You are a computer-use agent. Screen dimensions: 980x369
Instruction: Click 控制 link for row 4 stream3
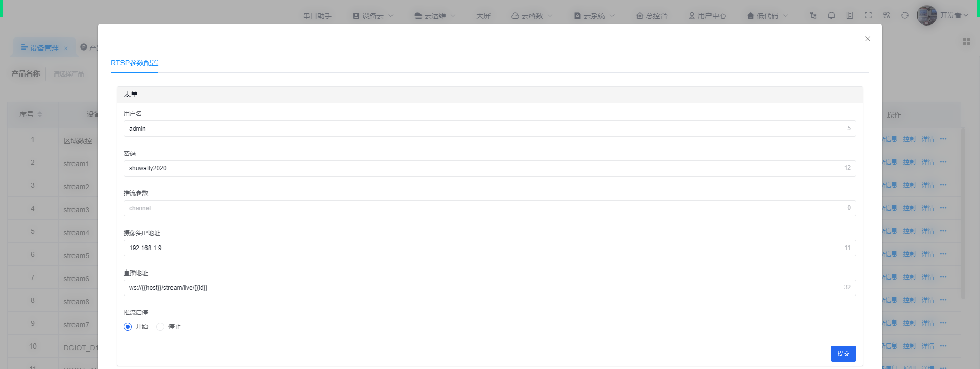coord(910,208)
